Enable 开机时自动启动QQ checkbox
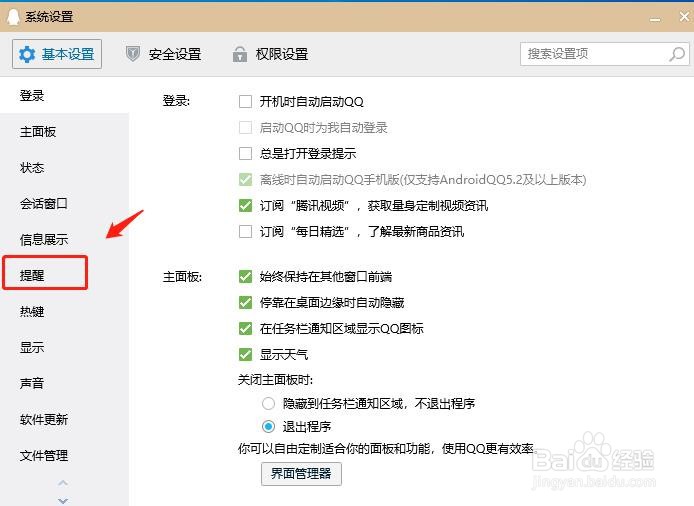Viewport: 694px width, 506px height. tap(245, 101)
